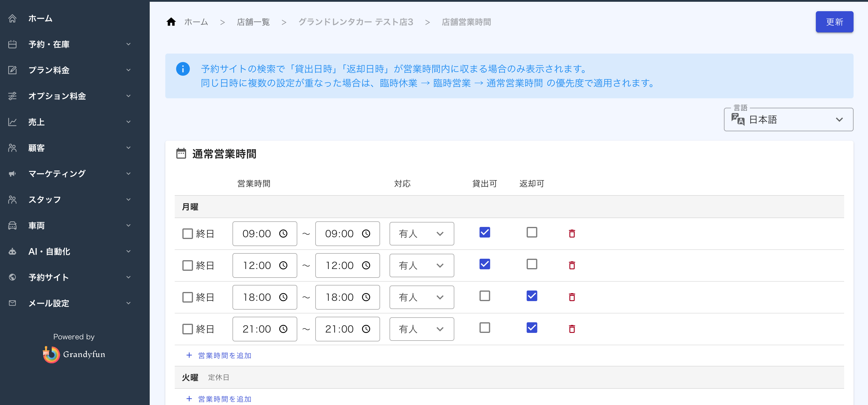Open 有人 dropdown in the 12:00 row
The width and height of the screenshot is (868, 405).
pos(422,265)
